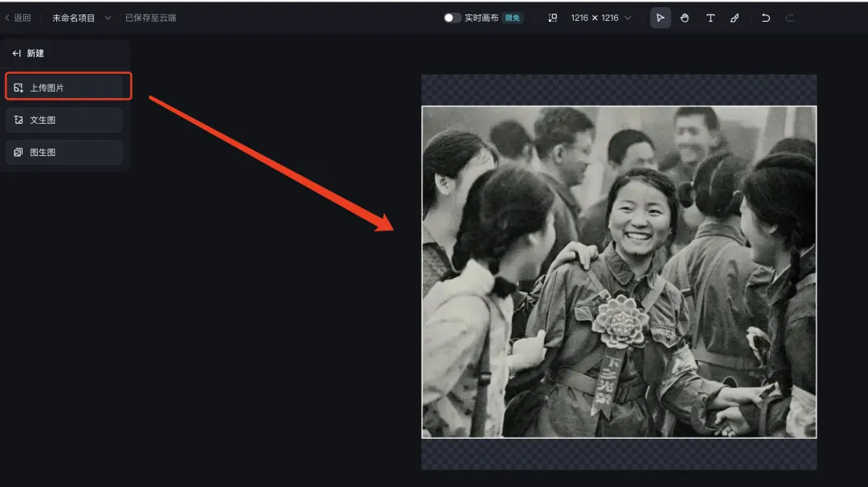Click the 已保存至云端 save status text
This screenshot has height=487, width=868.
tap(150, 18)
